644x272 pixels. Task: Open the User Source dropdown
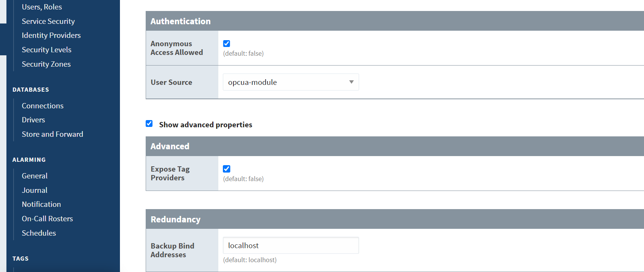tap(291, 82)
